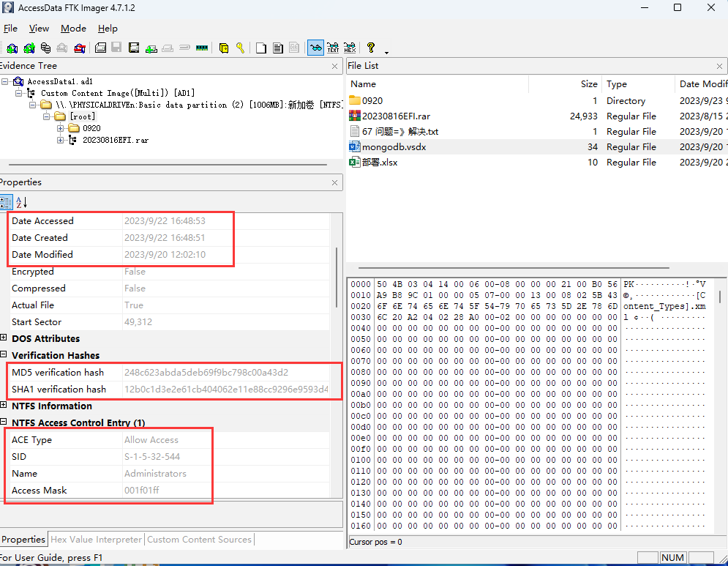Toggle the TEXT view mode button

(x=333, y=48)
